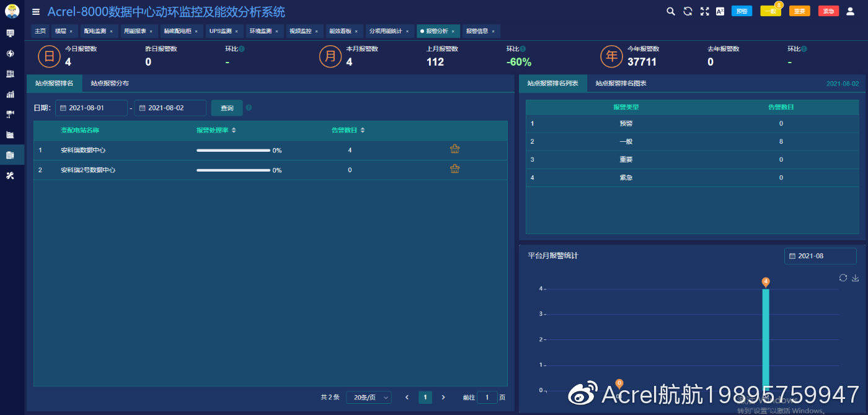Click the yellow 一般 alarm button
The width and height of the screenshot is (868, 415).
pyautogui.click(x=771, y=11)
